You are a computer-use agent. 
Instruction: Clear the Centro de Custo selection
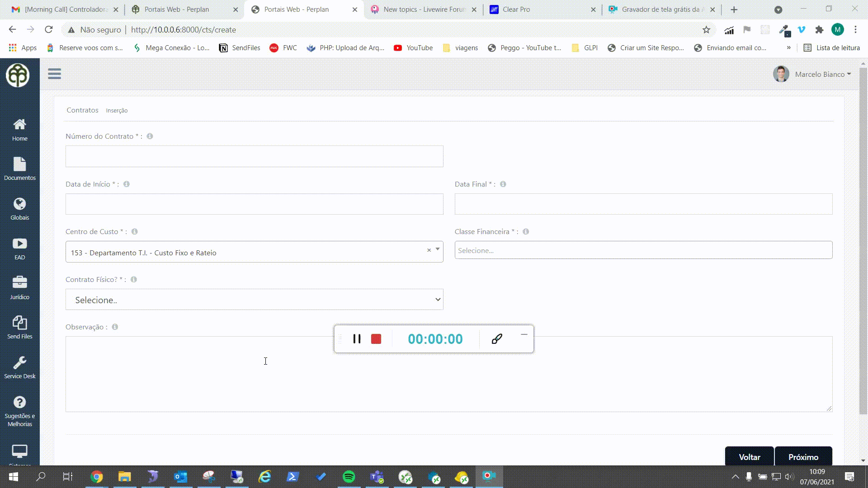coord(428,250)
